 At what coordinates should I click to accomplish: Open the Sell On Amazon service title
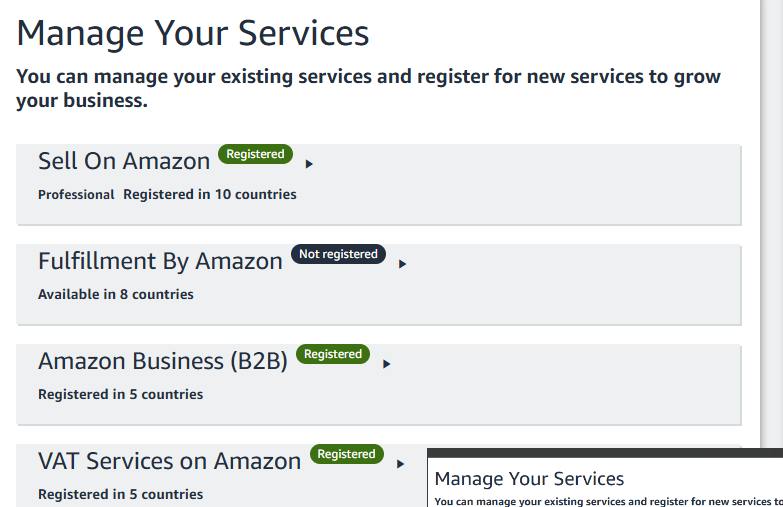coord(124,161)
